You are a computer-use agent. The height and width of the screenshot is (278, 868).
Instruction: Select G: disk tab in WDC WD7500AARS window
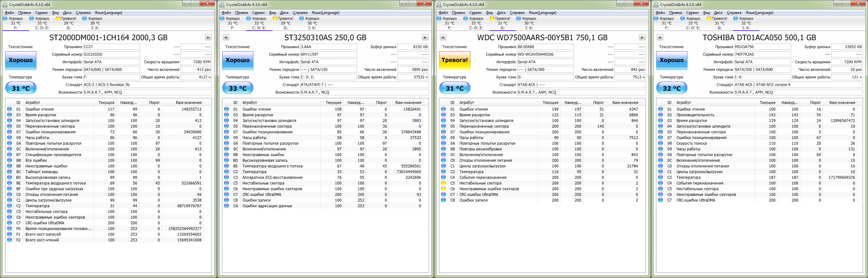pos(502,23)
